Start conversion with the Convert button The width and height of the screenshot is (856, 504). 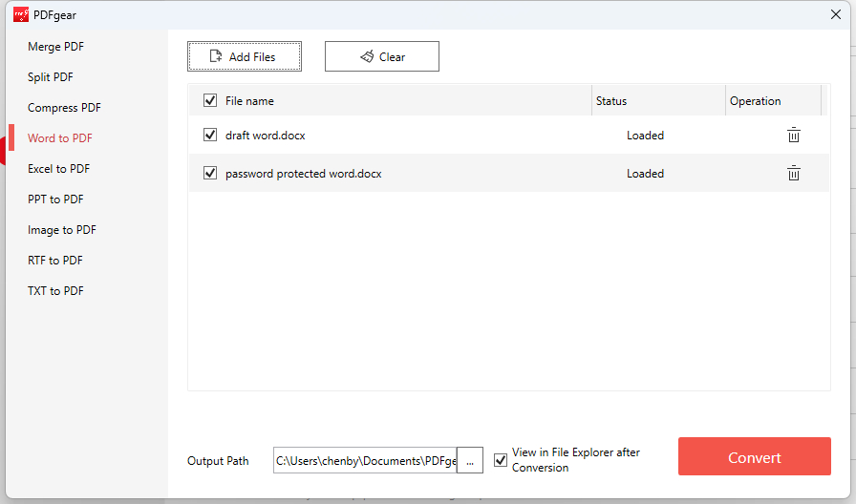(x=754, y=457)
